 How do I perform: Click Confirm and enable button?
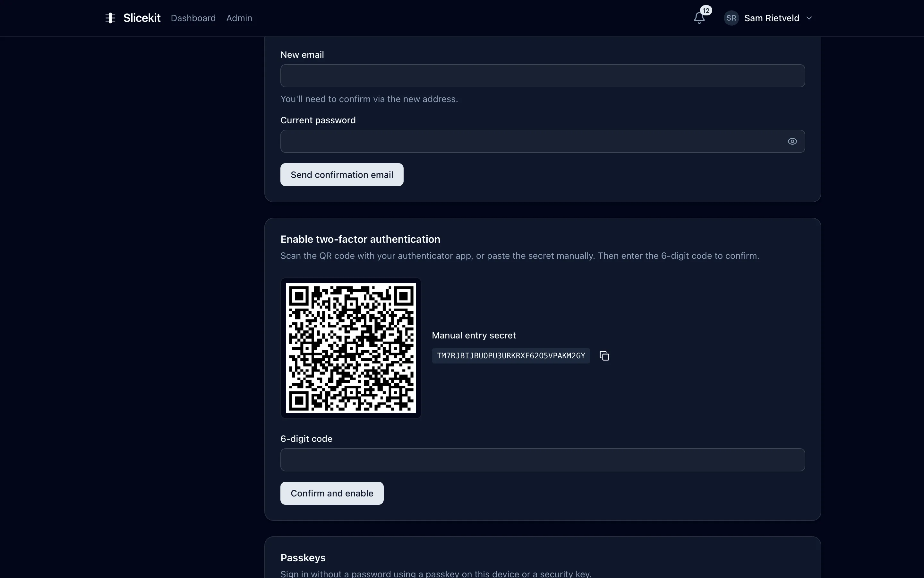click(332, 493)
